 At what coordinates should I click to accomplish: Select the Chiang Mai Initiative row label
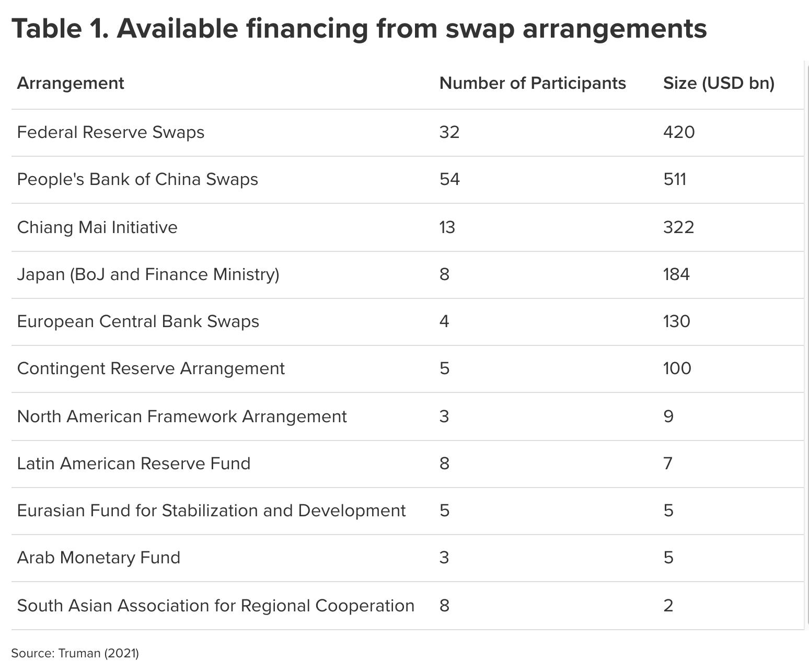97,227
